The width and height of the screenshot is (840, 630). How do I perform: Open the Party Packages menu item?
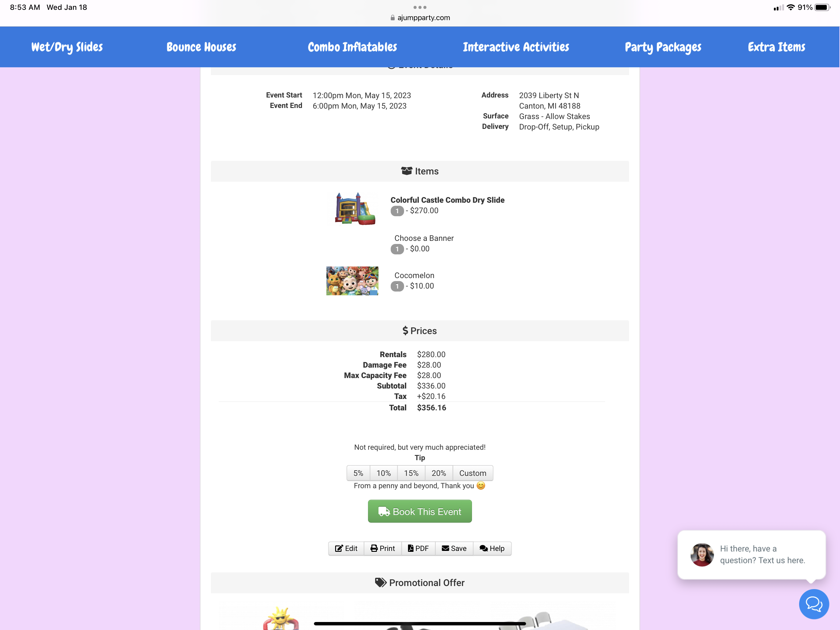click(x=663, y=47)
